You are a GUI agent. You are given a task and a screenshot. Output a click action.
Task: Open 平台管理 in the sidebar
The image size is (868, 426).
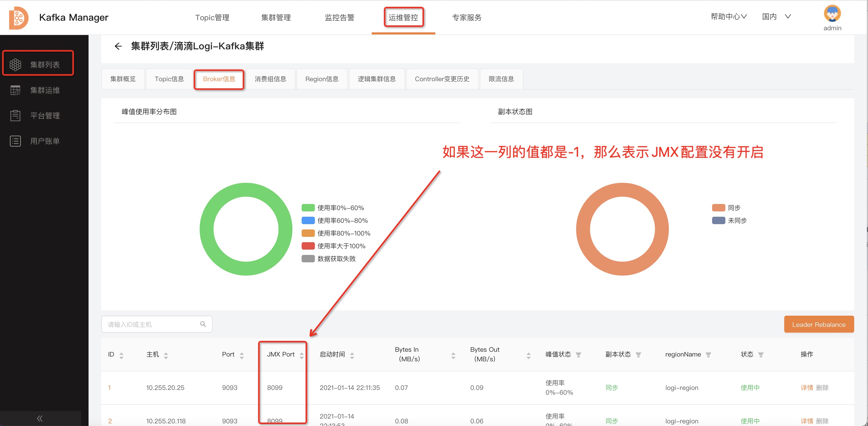(x=45, y=116)
